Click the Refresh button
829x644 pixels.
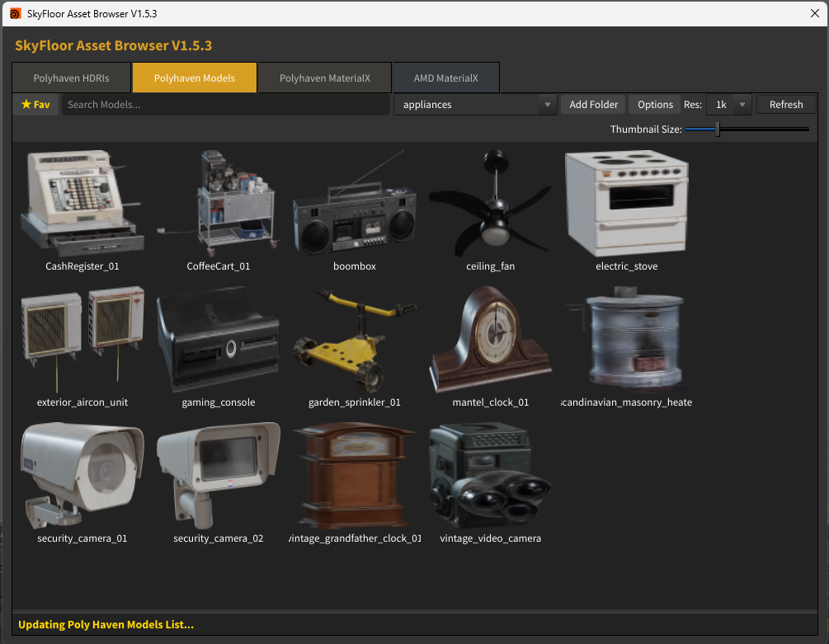click(786, 105)
